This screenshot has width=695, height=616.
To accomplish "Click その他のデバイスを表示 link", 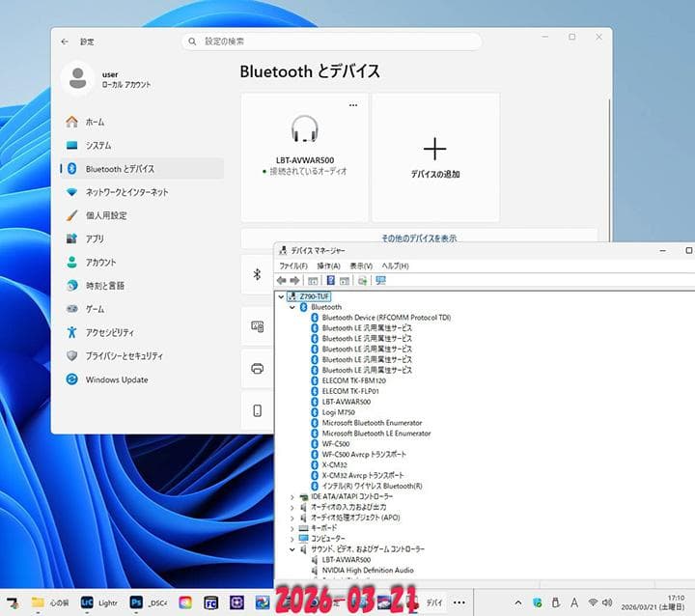I will pos(419,238).
